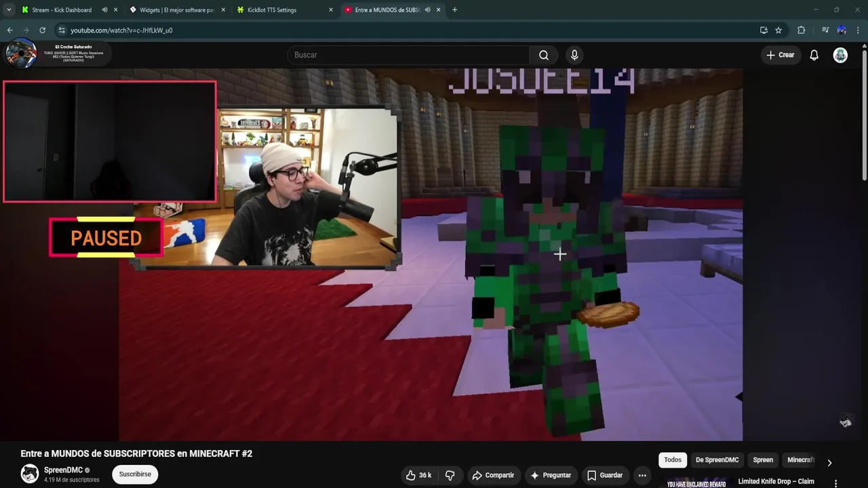
Task: Open the SpreenDMC channel name link
Action: [x=63, y=470]
